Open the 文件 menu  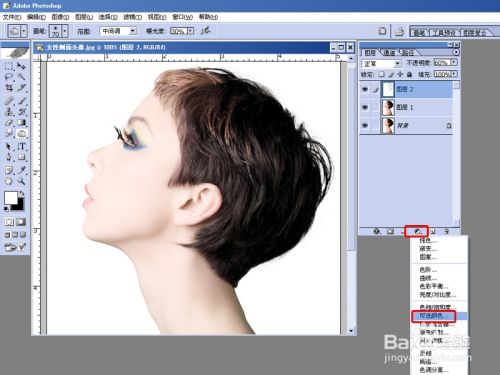click(x=12, y=17)
